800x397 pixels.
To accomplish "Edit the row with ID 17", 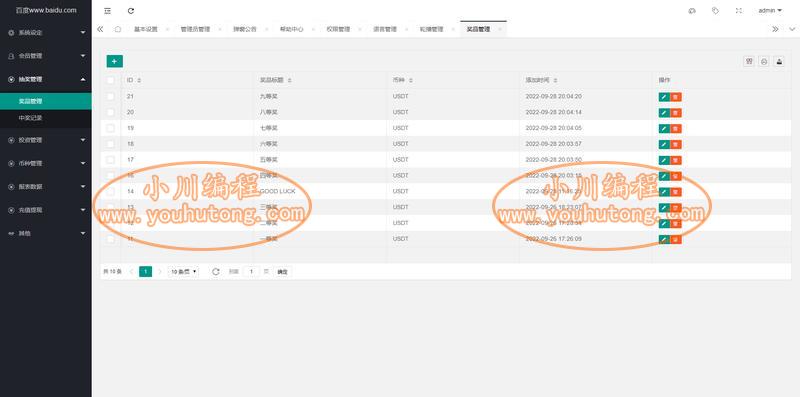I will 664,160.
